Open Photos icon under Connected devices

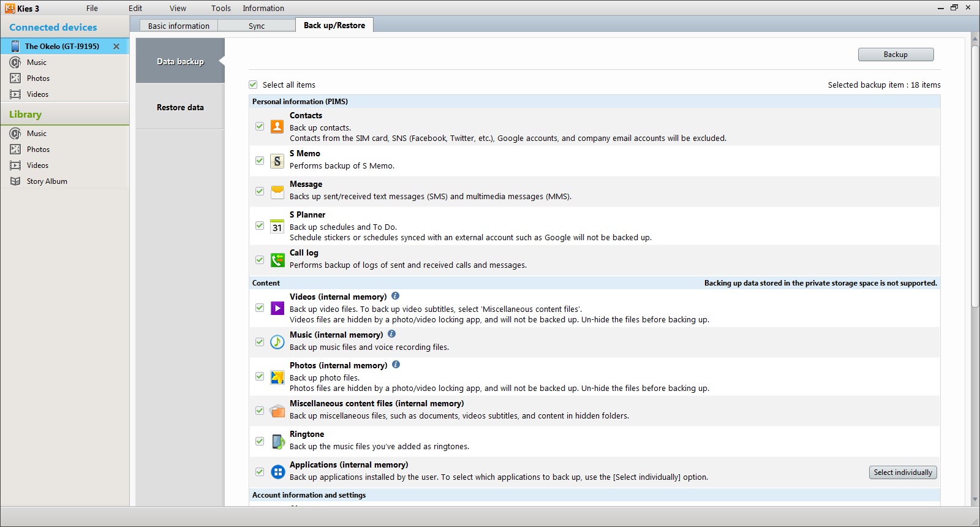coord(15,78)
